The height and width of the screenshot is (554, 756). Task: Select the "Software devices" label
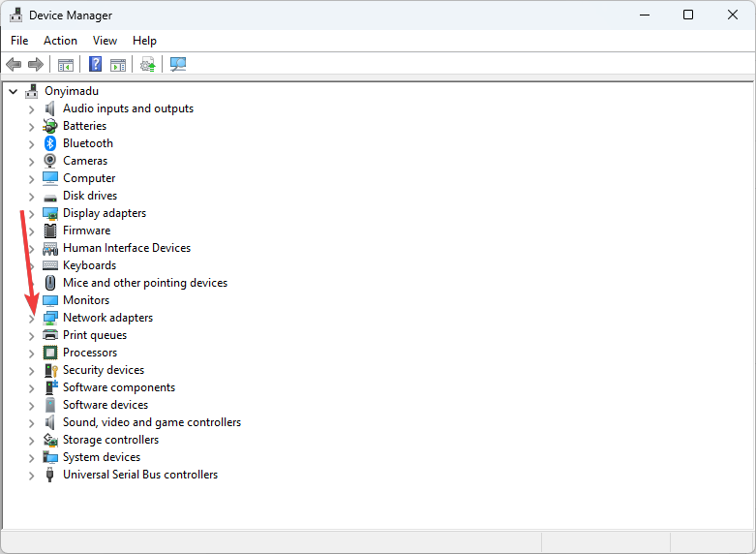pyautogui.click(x=106, y=405)
